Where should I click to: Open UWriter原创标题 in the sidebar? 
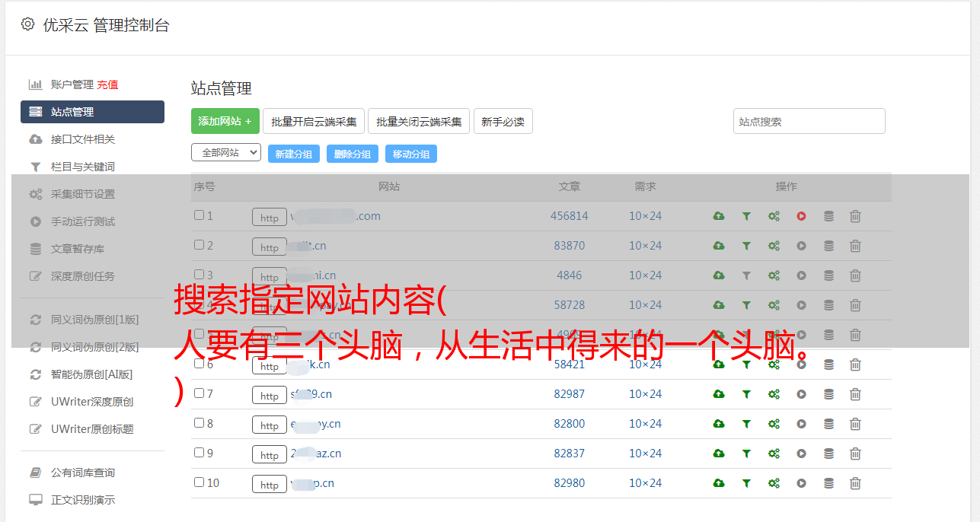click(92, 429)
